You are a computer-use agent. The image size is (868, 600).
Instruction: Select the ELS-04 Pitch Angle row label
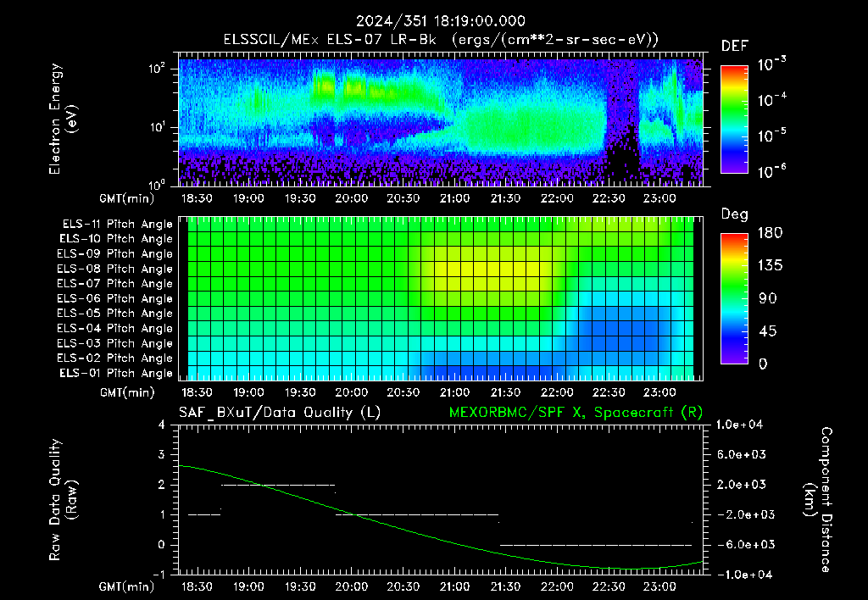point(115,328)
